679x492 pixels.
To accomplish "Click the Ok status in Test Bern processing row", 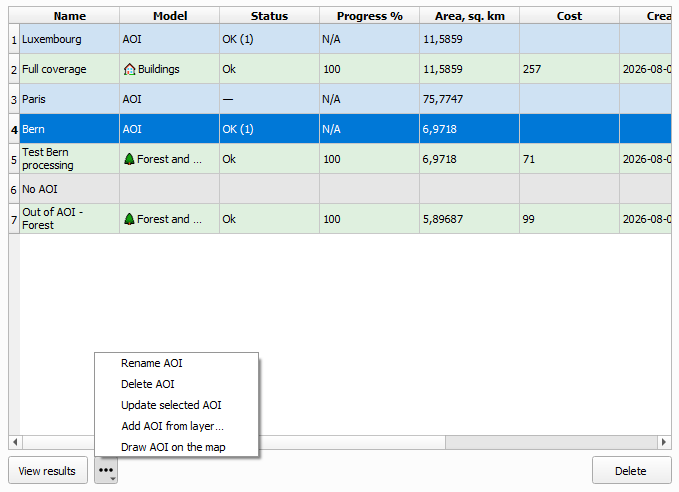I will pyautogui.click(x=229, y=159).
